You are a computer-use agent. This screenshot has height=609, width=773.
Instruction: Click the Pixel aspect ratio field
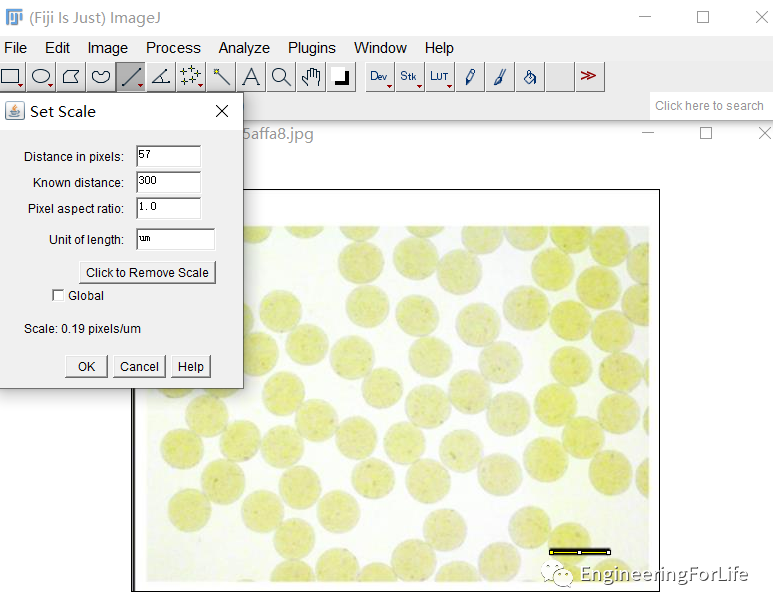tap(169, 208)
